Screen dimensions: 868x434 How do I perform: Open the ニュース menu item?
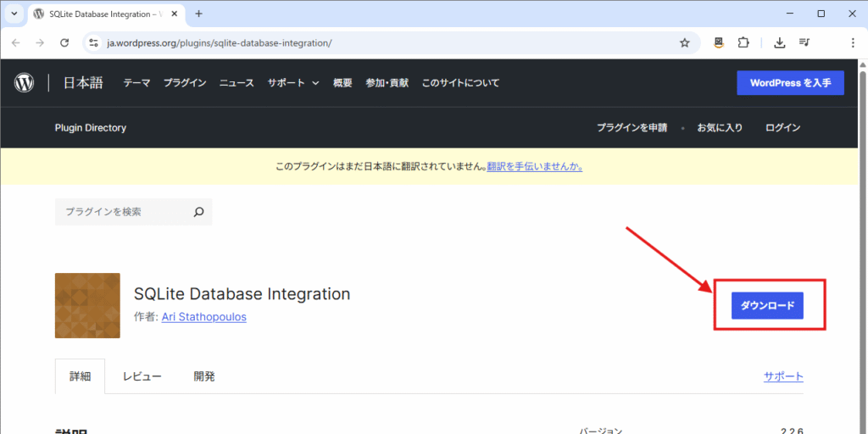tap(237, 83)
